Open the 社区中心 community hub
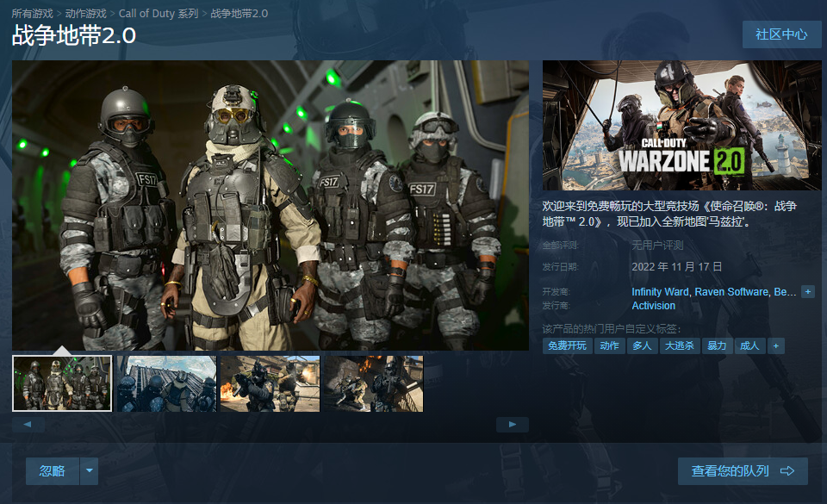827x504 pixels. [x=781, y=34]
